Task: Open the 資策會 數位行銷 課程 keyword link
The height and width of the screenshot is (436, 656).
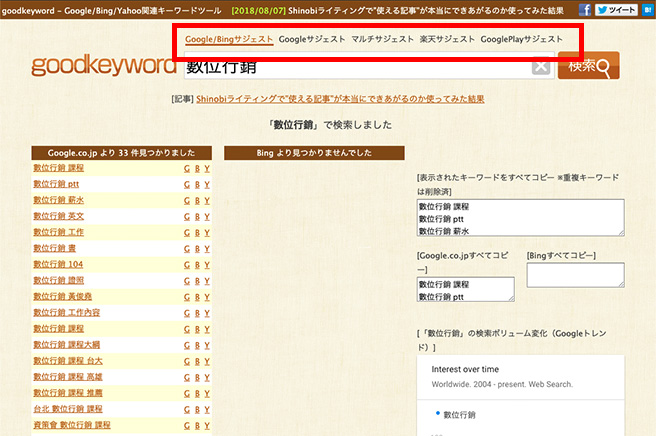Action: coord(72,425)
